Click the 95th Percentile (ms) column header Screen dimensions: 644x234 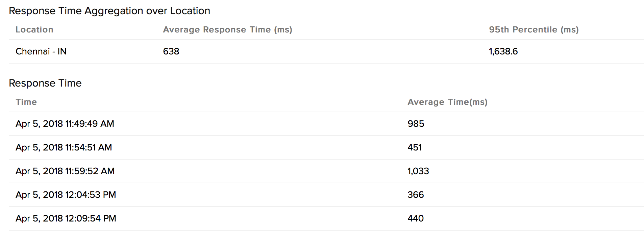[x=534, y=30]
